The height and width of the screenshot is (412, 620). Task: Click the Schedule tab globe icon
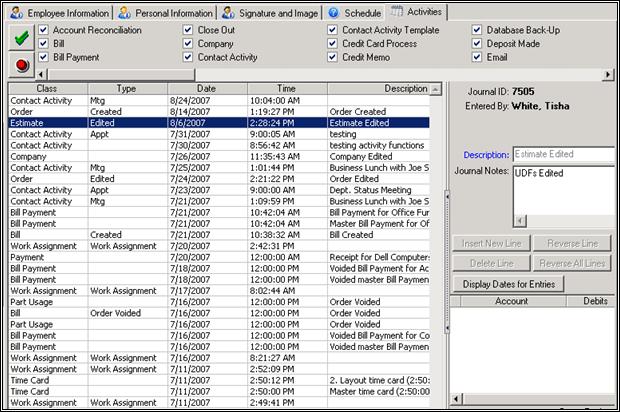point(334,13)
